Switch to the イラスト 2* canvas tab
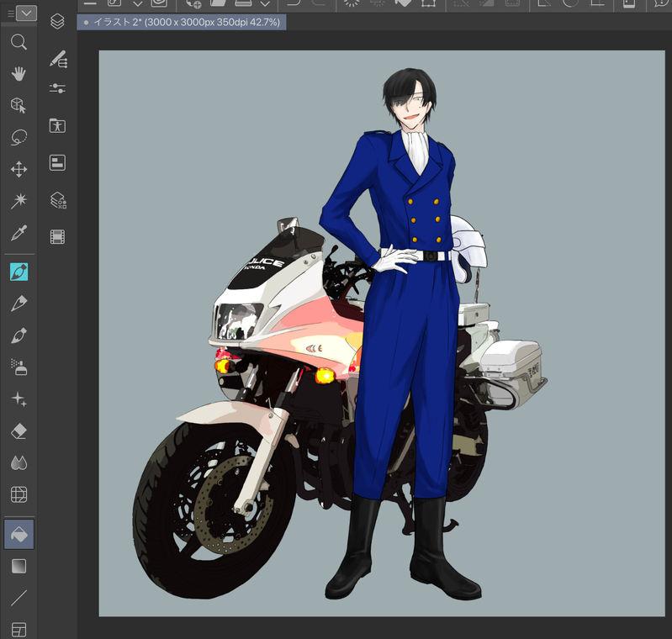This screenshot has height=639, width=672. (182, 23)
